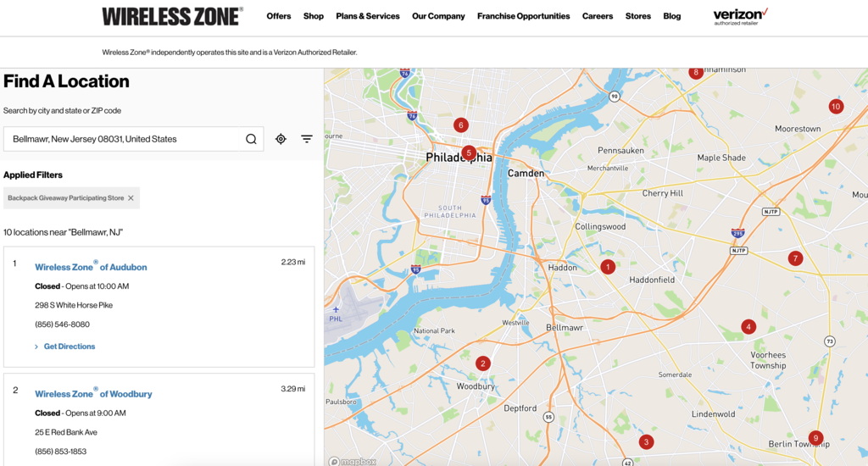This screenshot has width=868, height=466.
Task: Click the Collingswood map label
Action: [600, 226]
